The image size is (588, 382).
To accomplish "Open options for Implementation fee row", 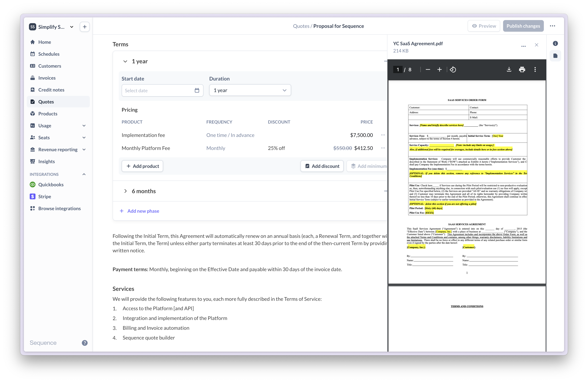I will coord(383,135).
